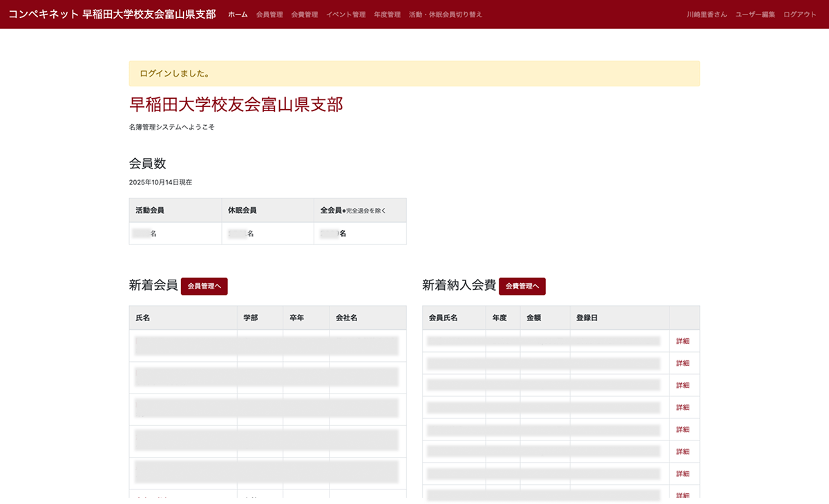Open 詳細 for the fourth 新着納入会費 row
Viewport: 829px width, 504px height.
coord(683,407)
